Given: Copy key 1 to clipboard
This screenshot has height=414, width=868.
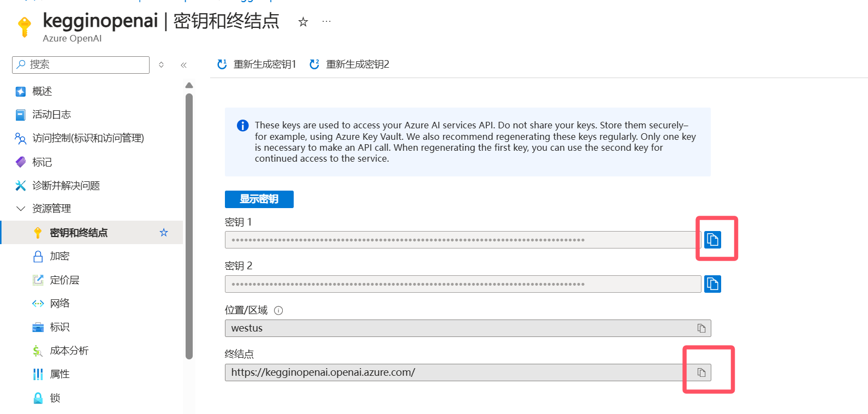Looking at the screenshot, I should coord(712,239).
